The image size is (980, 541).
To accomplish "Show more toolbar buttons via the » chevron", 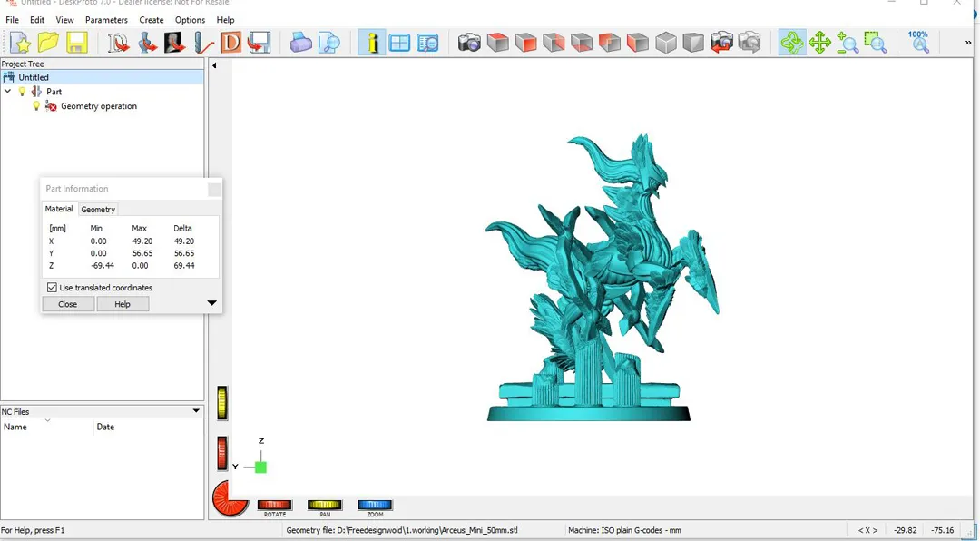I will 969,43.
